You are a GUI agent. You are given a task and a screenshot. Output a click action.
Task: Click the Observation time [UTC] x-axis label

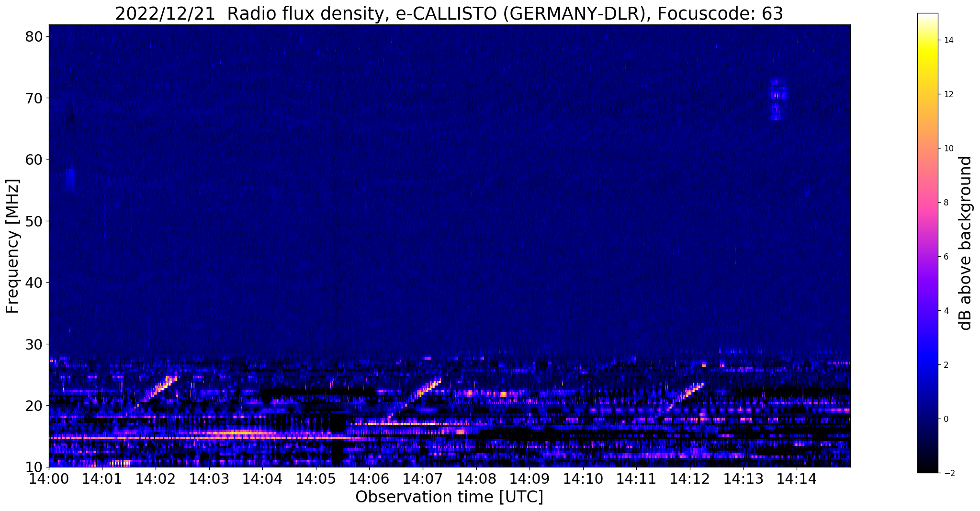(x=449, y=497)
